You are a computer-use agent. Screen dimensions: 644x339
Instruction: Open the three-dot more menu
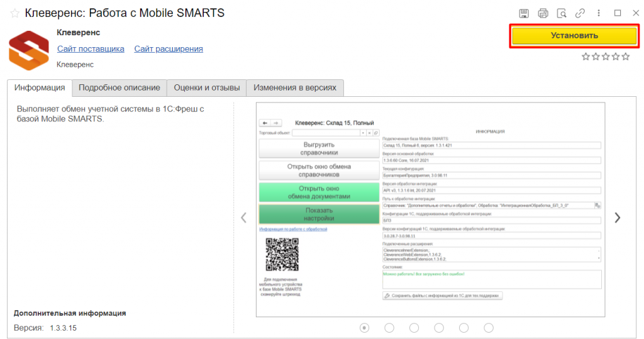[x=599, y=13]
